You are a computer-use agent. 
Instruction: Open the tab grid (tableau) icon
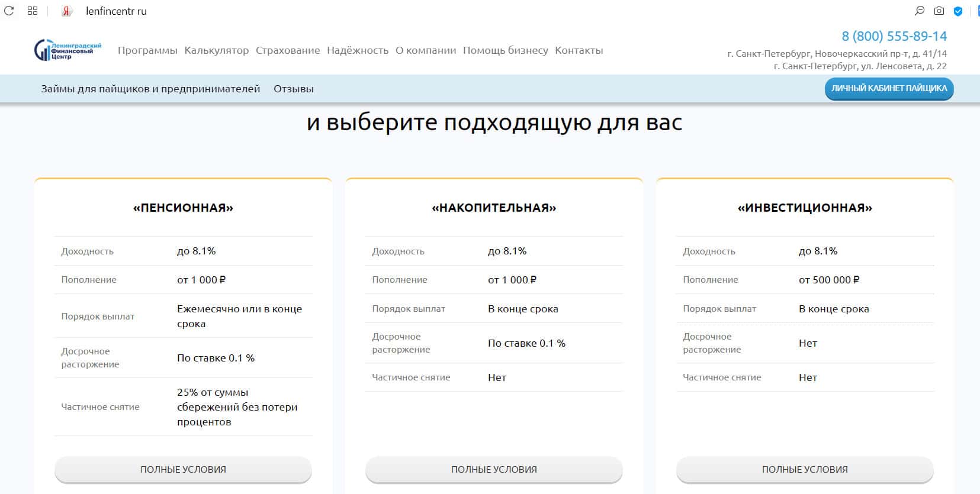[33, 11]
